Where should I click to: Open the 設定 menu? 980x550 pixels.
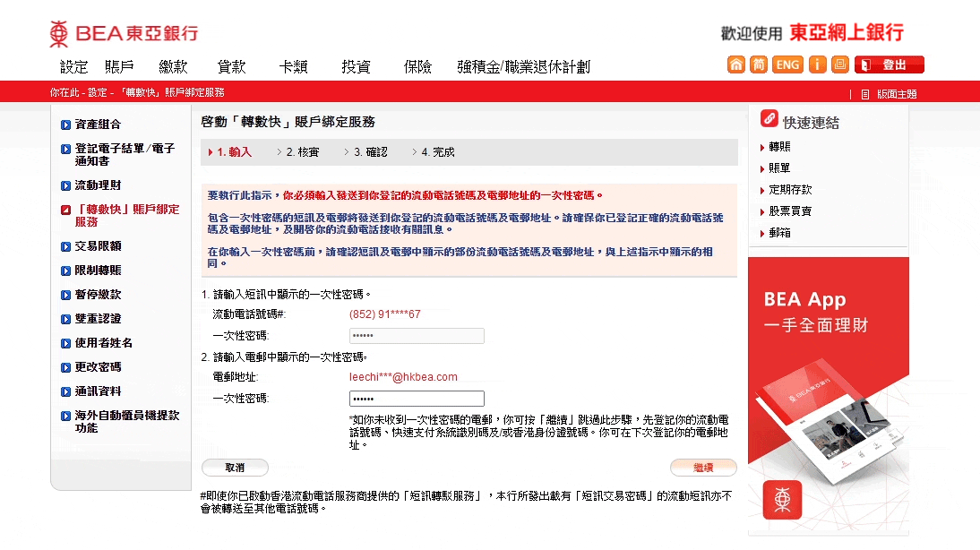point(73,67)
